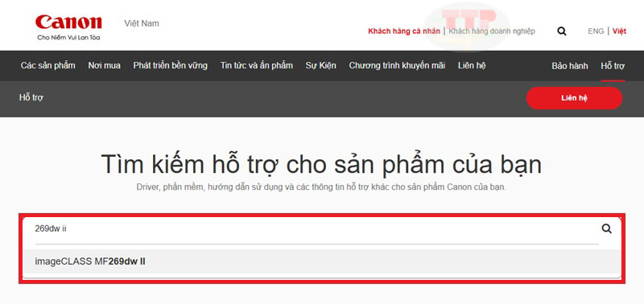This screenshot has height=304, width=644.
Task: Open site search magnifier in header
Action: (x=561, y=31)
